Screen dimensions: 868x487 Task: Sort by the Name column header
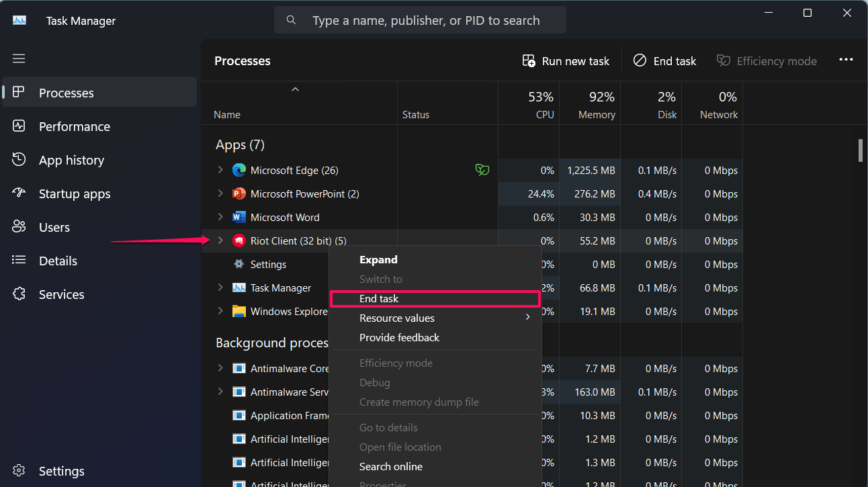coord(299,104)
